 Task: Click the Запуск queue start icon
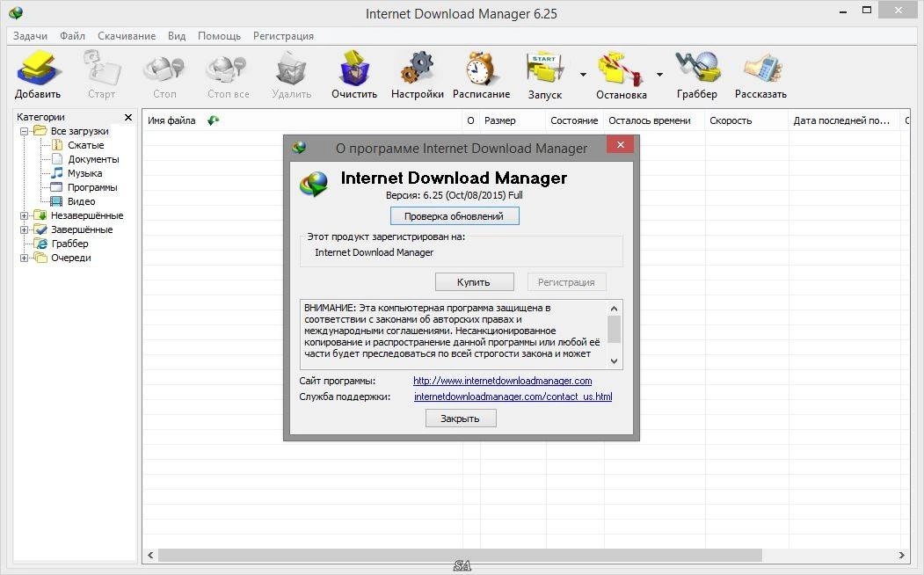click(545, 74)
